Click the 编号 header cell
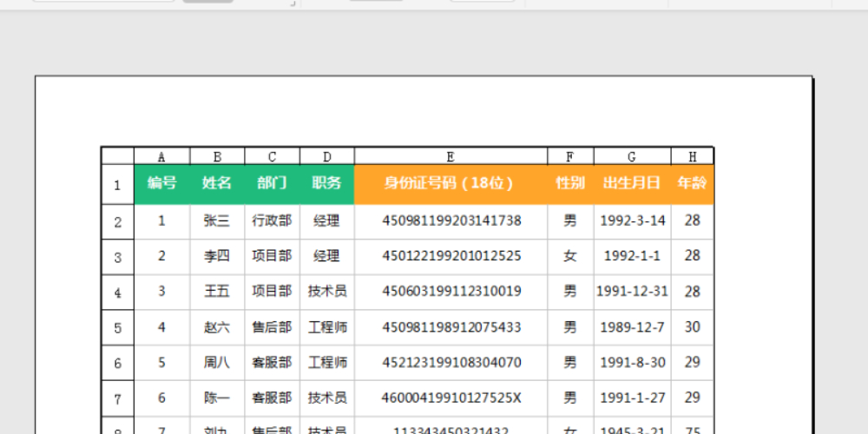The image size is (868, 434). click(x=161, y=184)
